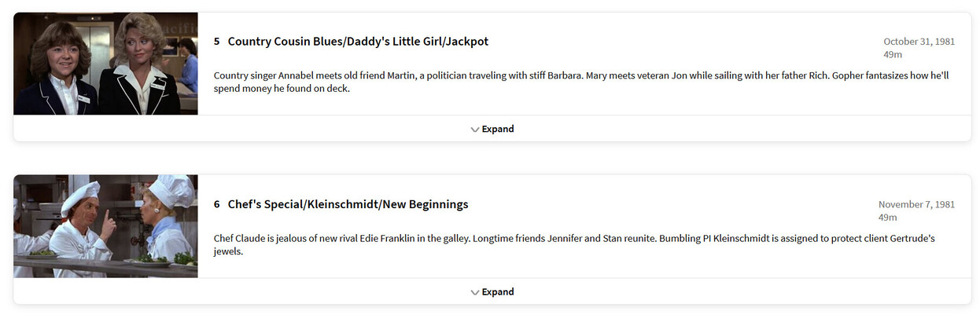This screenshot has width=980, height=315.
Task: Click the episode number 5
Action: 217,42
